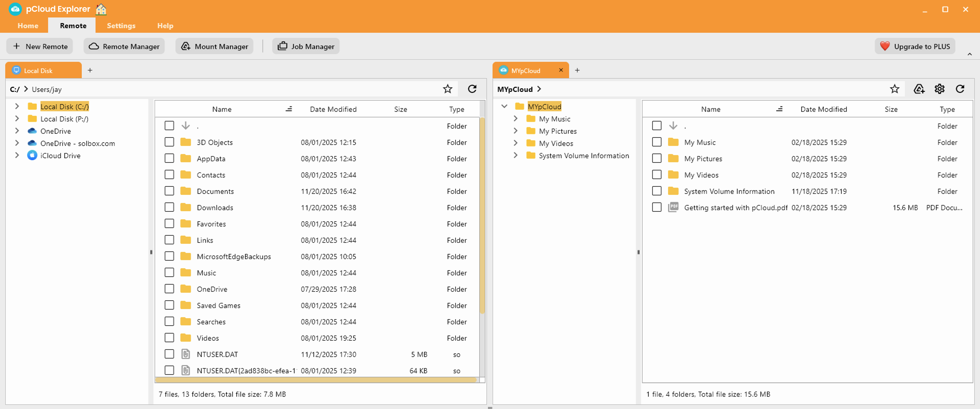
Task: Open remote settings gear for MYpCloud
Action: 939,88
